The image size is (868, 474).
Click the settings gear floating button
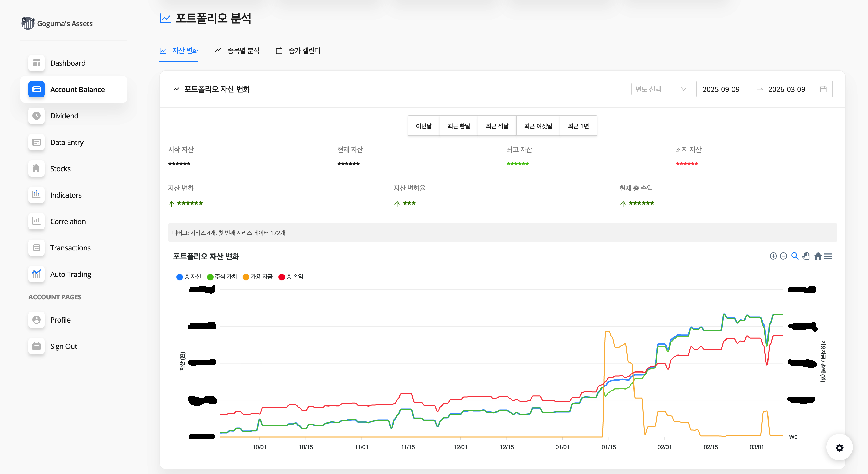pyautogui.click(x=839, y=447)
